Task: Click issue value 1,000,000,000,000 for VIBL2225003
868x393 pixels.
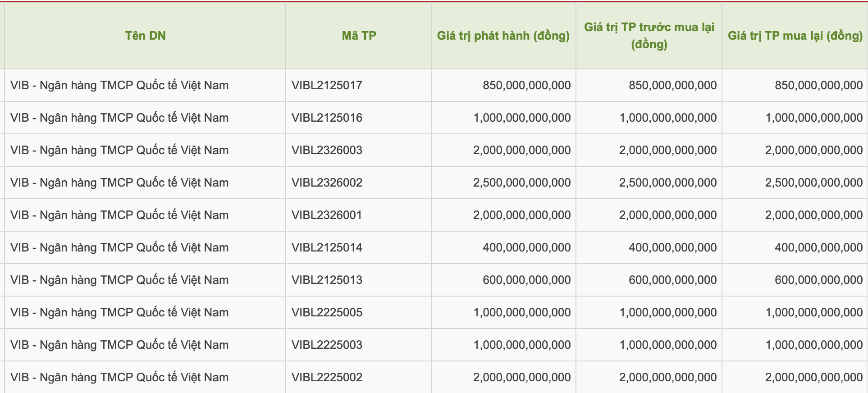Action: click(522, 345)
